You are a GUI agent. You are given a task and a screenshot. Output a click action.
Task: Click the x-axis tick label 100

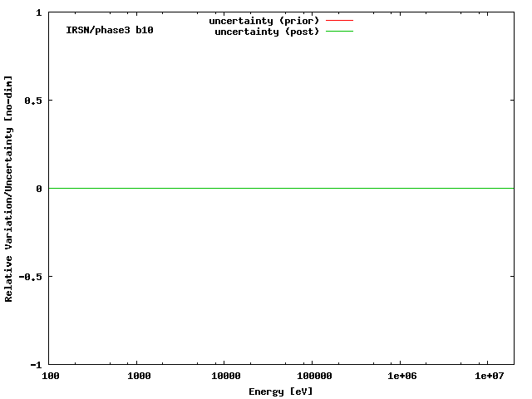(50, 377)
